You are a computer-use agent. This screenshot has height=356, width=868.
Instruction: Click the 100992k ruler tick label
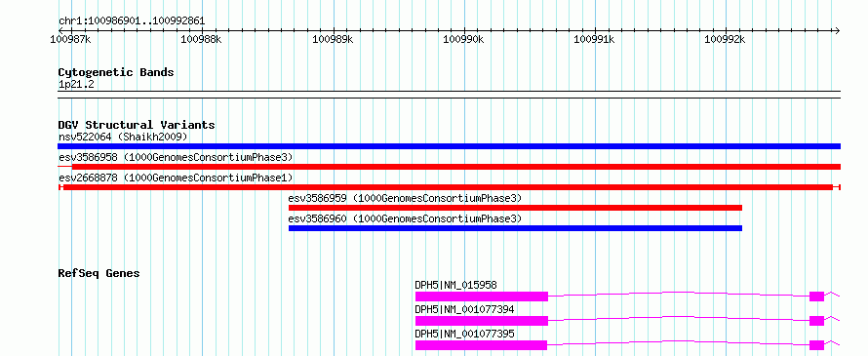726,39
